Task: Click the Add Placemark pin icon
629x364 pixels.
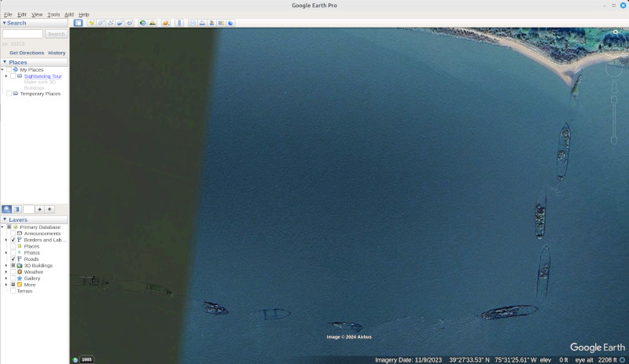Action: tap(92, 23)
